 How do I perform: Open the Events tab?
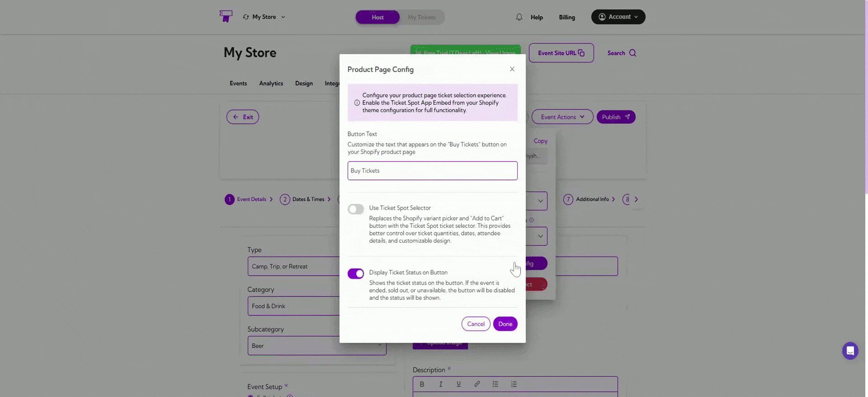[238, 83]
